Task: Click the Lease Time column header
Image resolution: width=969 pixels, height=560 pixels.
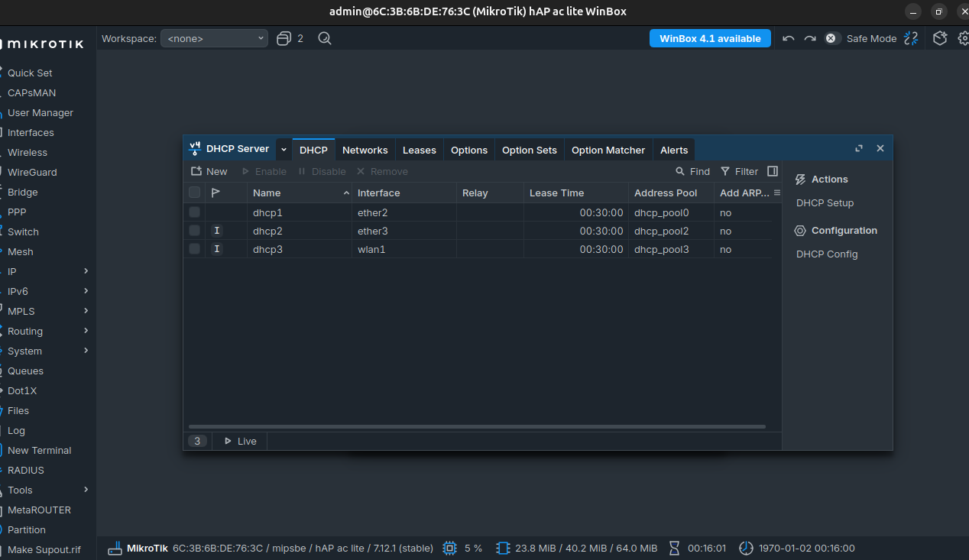Action: [x=575, y=193]
